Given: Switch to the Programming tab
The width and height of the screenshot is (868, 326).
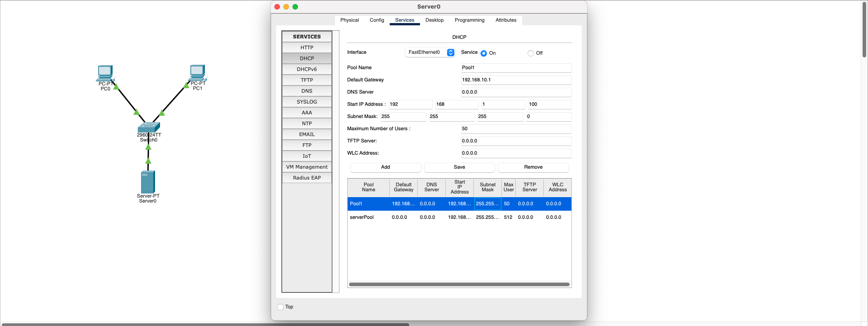Looking at the screenshot, I should (469, 20).
